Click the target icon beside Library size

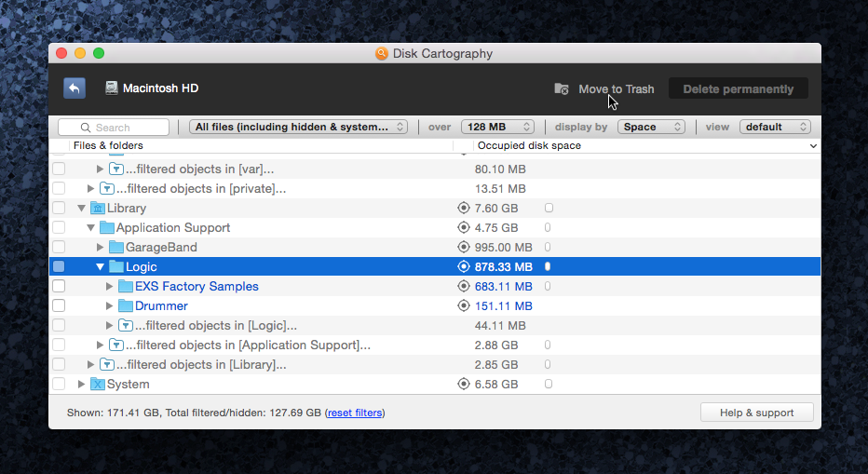tap(464, 208)
